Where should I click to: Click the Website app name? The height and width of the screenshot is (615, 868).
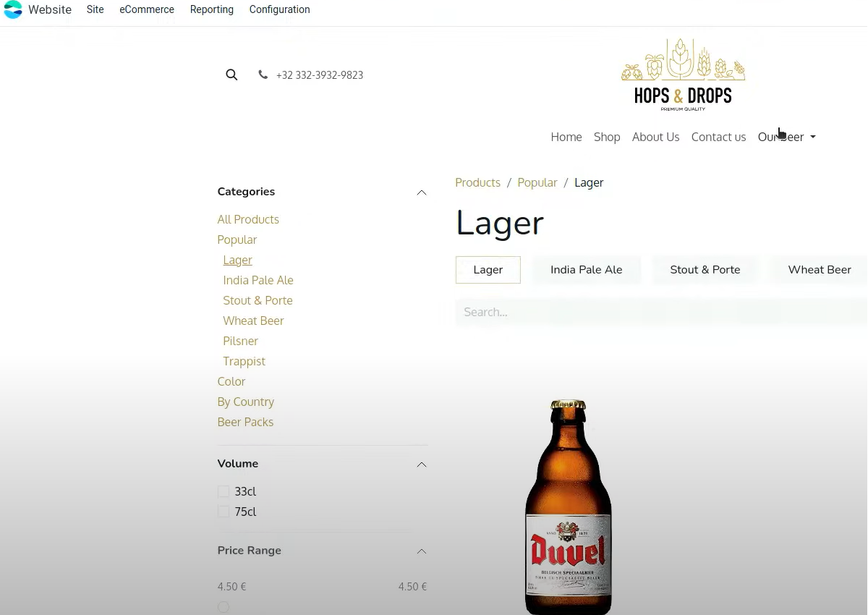50,9
